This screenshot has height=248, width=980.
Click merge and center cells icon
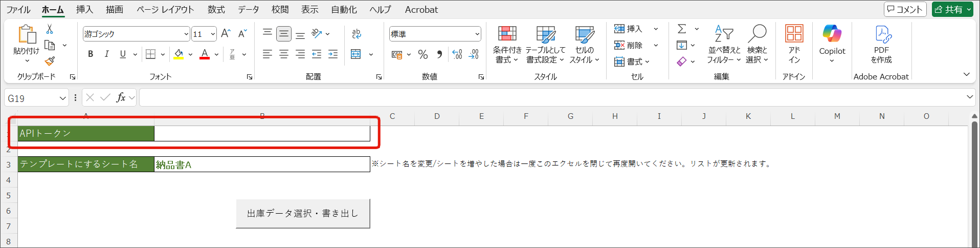(x=356, y=54)
